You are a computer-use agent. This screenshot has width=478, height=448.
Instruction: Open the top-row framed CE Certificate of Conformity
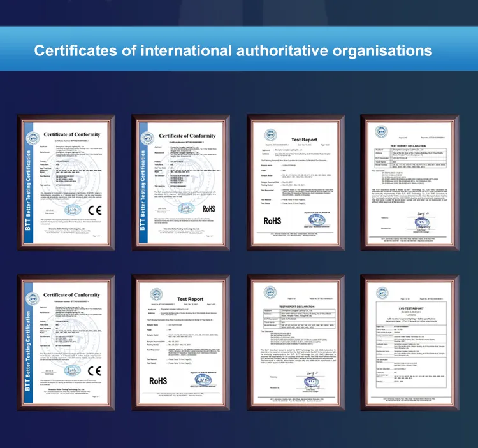(66, 183)
